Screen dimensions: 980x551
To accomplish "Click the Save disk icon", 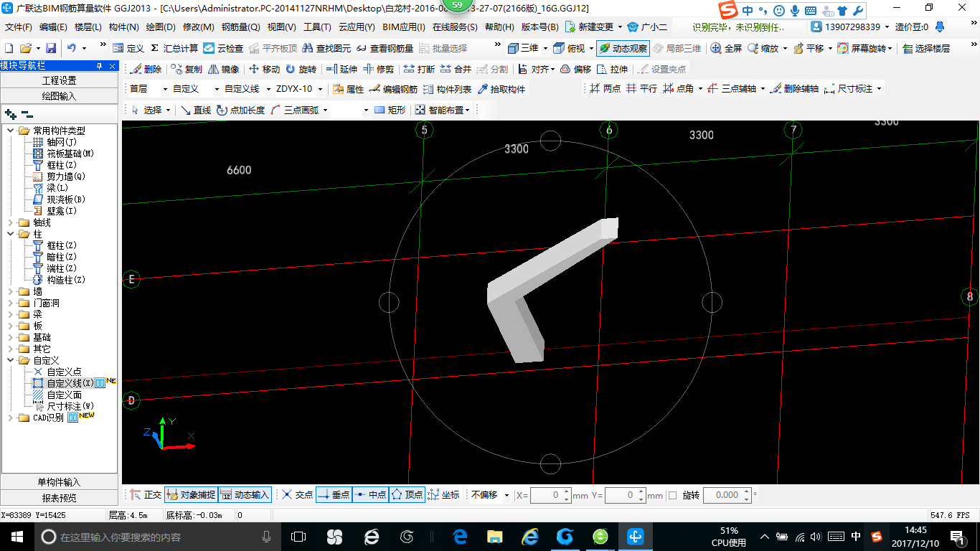I will pyautogui.click(x=51, y=48).
